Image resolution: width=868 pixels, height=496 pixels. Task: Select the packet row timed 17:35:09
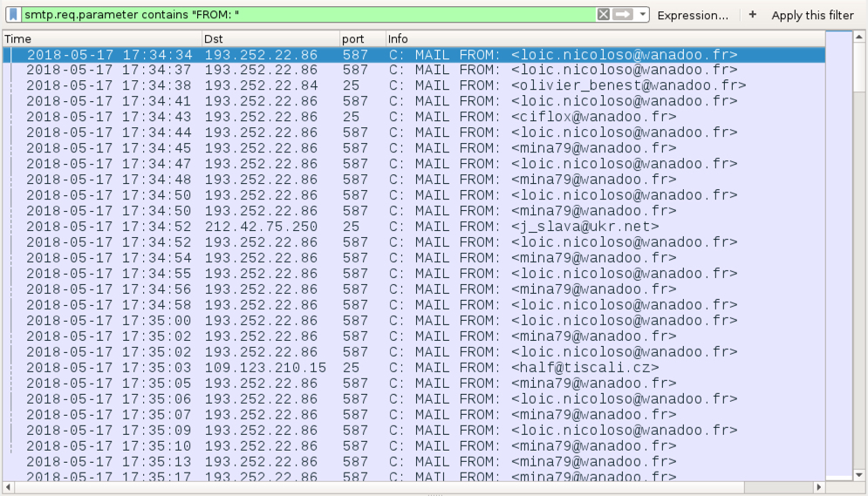pyautogui.click(x=413, y=431)
